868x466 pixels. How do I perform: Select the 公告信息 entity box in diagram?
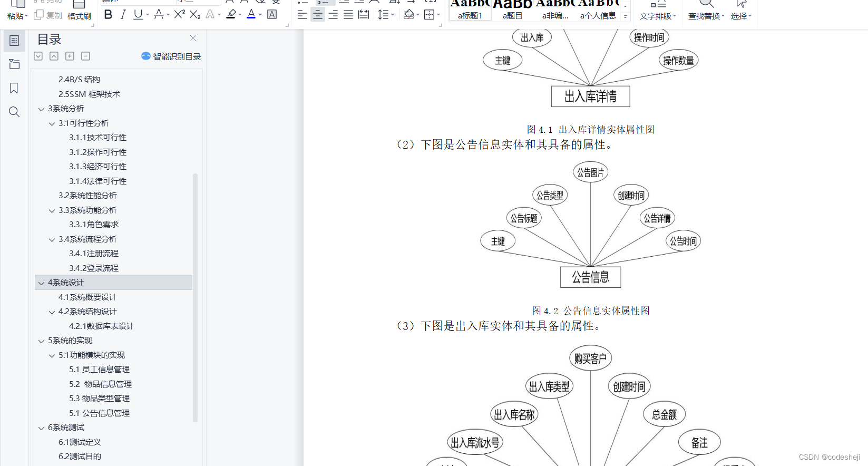pyautogui.click(x=590, y=277)
